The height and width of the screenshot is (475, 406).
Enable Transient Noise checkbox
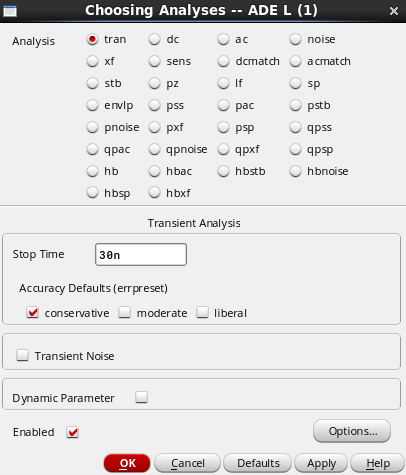(23, 355)
